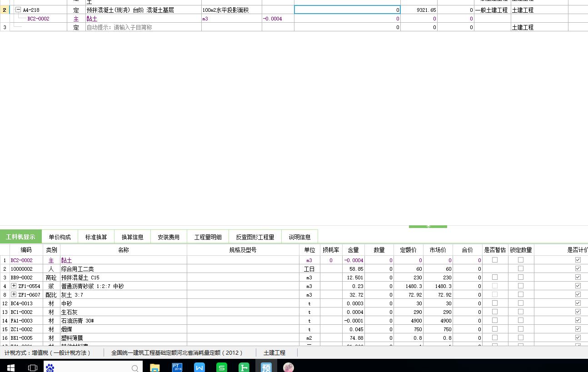588x372 pixels.
Task: Open the pink round taskbar icon
Action: coord(289,367)
